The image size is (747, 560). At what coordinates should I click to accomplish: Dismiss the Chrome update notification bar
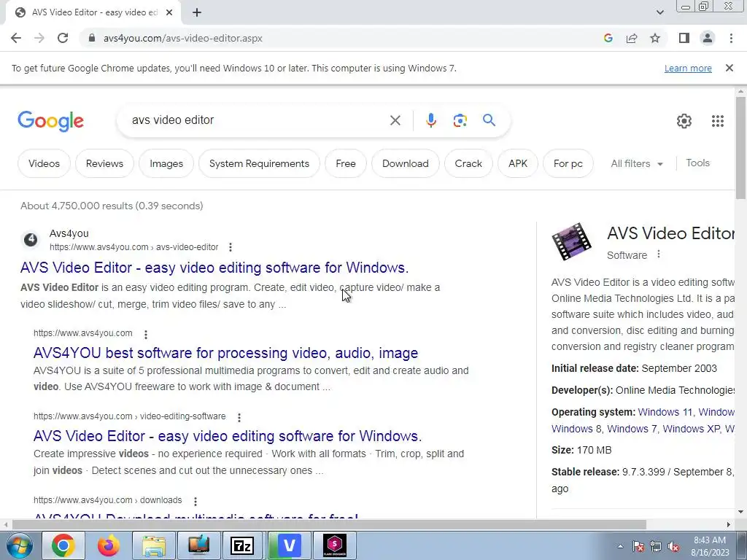(729, 68)
